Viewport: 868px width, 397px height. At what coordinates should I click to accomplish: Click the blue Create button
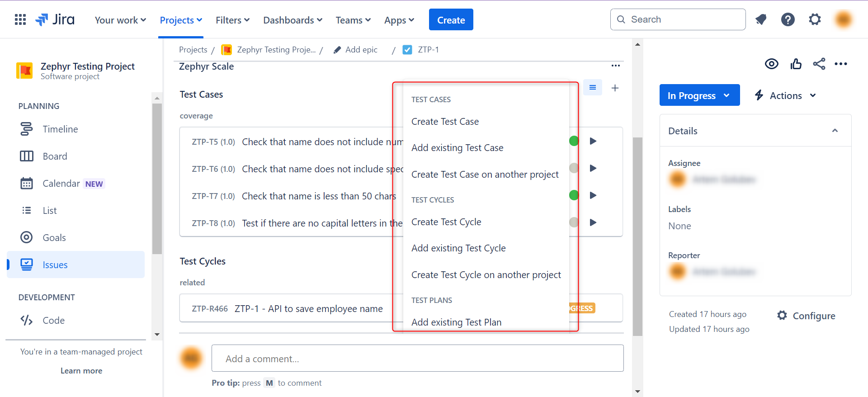click(451, 20)
